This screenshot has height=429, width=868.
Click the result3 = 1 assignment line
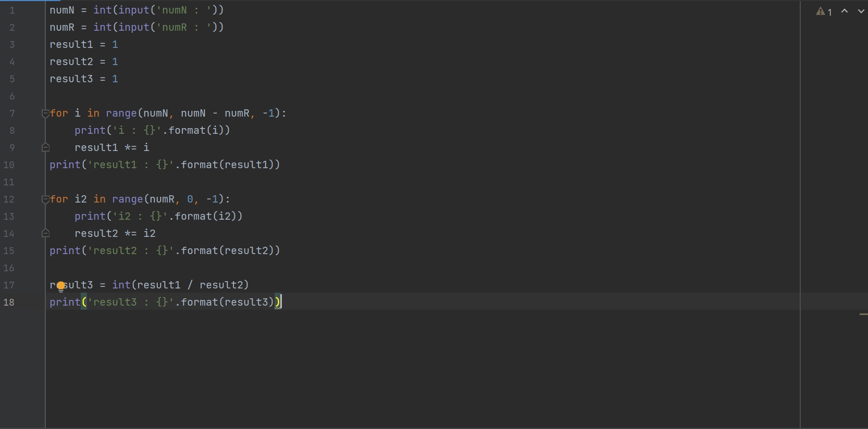84,79
